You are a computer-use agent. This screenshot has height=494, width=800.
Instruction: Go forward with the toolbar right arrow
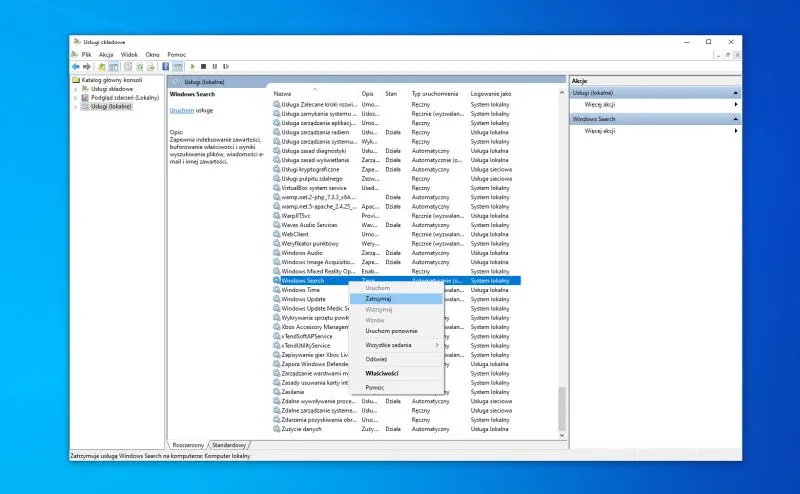coord(87,67)
